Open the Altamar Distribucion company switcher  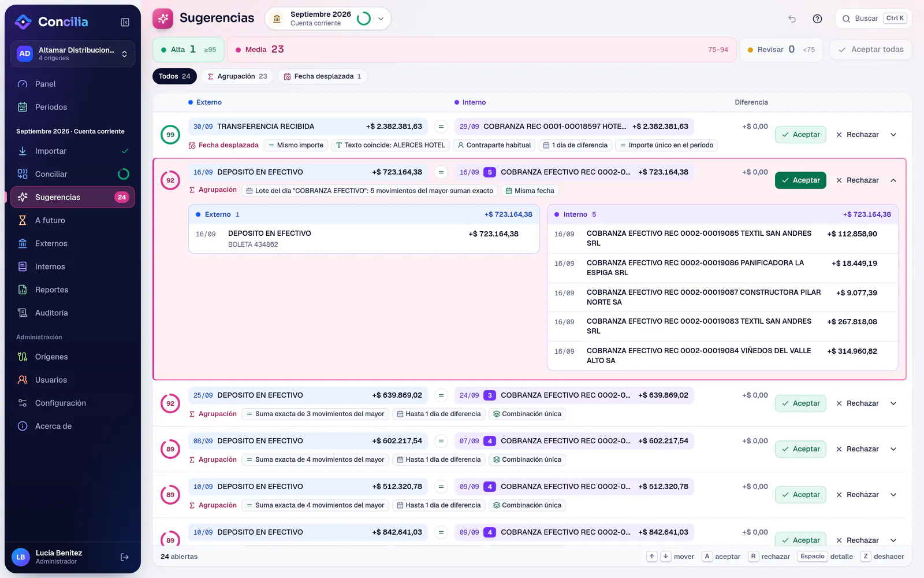pyautogui.click(x=73, y=54)
